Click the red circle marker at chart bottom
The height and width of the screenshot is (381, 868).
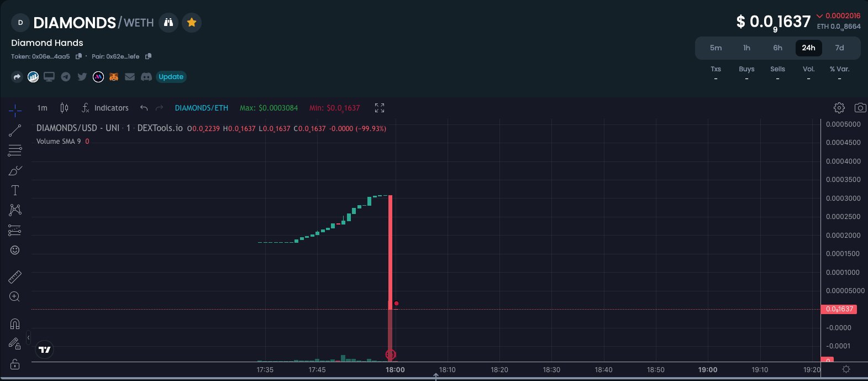391,354
